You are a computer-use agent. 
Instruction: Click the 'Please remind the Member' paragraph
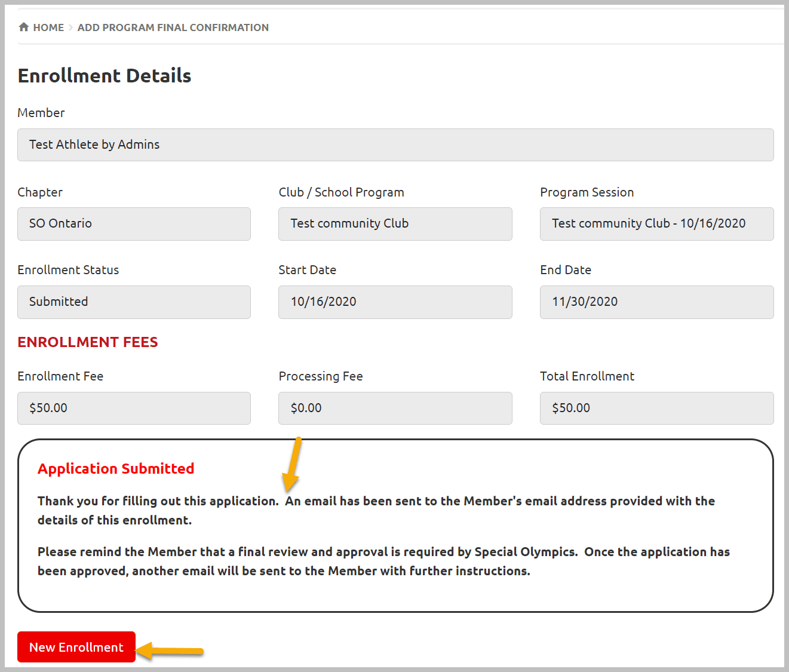383,561
